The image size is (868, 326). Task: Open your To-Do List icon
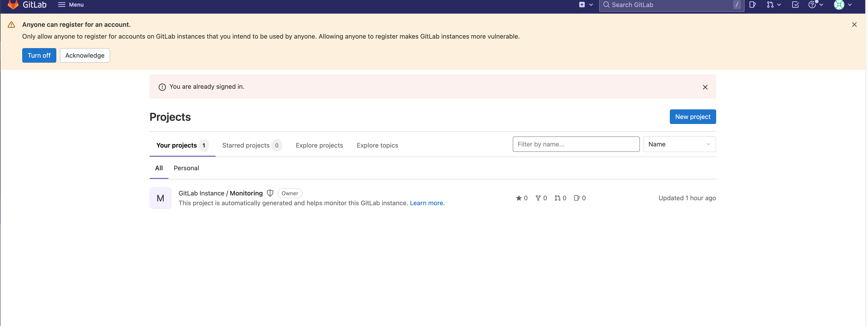coord(795,5)
